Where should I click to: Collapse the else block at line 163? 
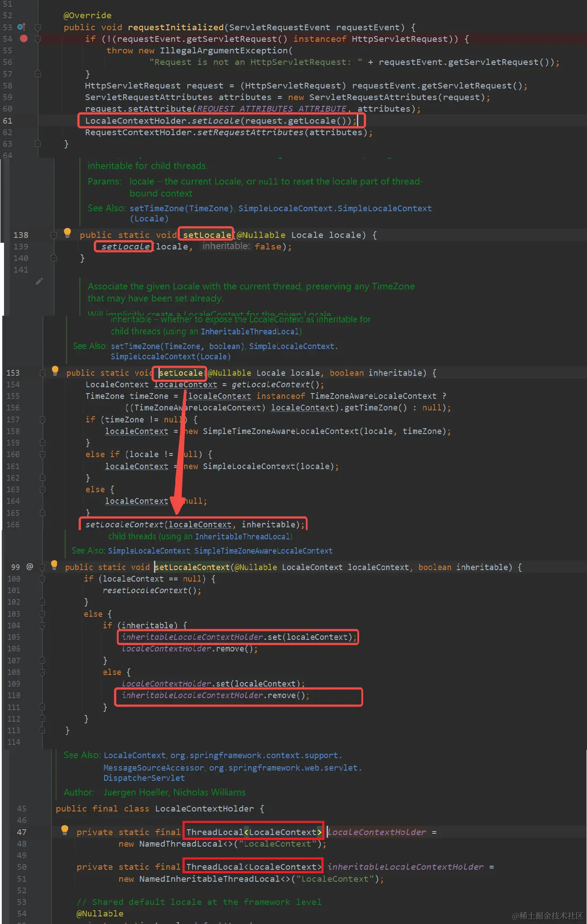tap(42, 490)
